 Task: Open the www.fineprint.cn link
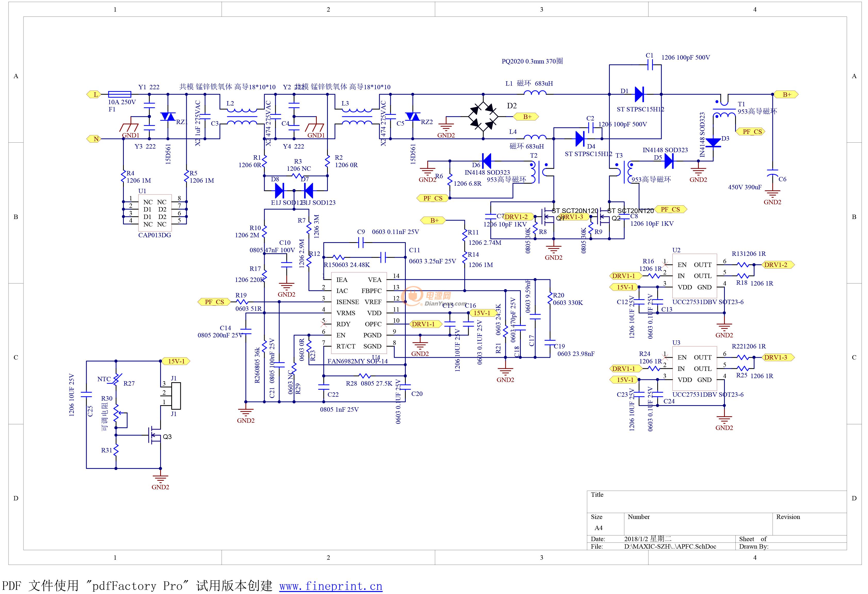pos(330,586)
